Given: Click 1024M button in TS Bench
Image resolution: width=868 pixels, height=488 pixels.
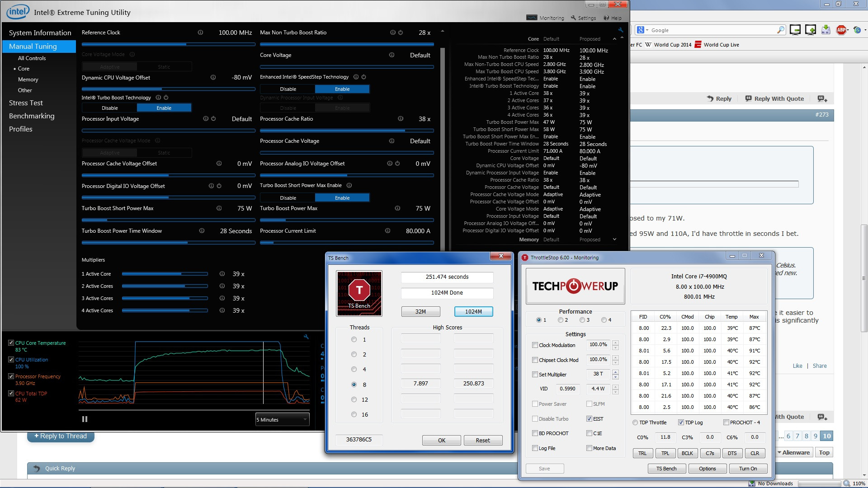Looking at the screenshot, I should coord(473,312).
